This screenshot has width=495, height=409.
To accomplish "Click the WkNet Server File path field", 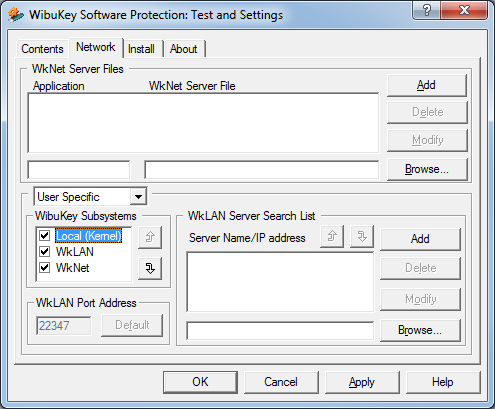I will 262,170.
